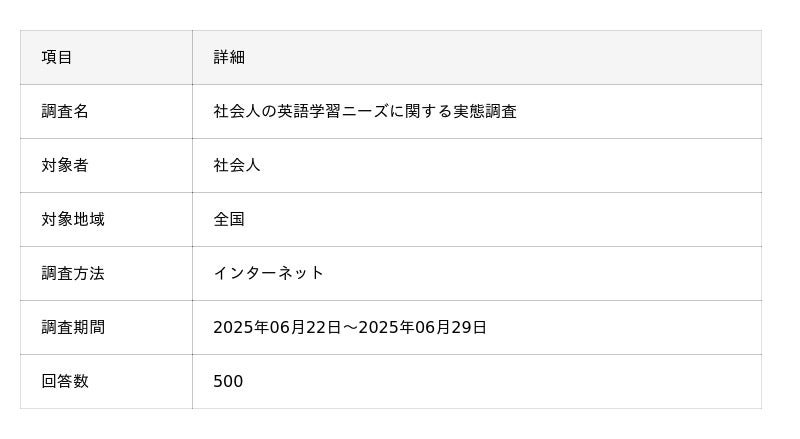Click the end date 2025年06月29日
Image resolution: width=800 pixels, height=439 pixels.
(x=422, y=328)
